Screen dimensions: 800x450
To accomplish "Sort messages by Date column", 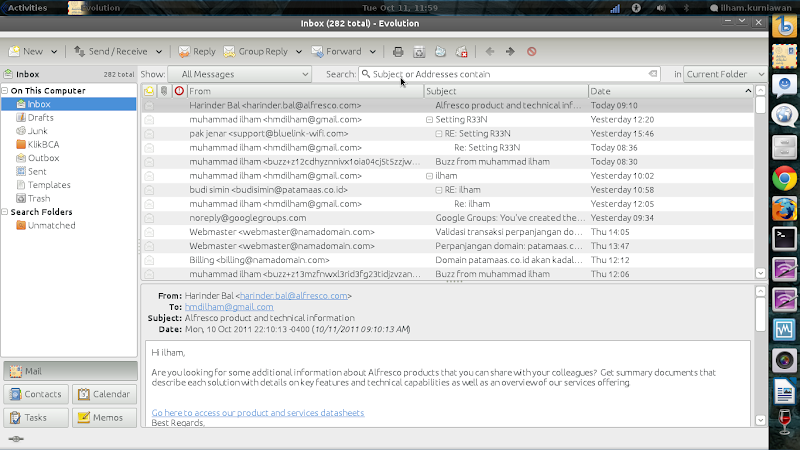I will click(671, 91).
